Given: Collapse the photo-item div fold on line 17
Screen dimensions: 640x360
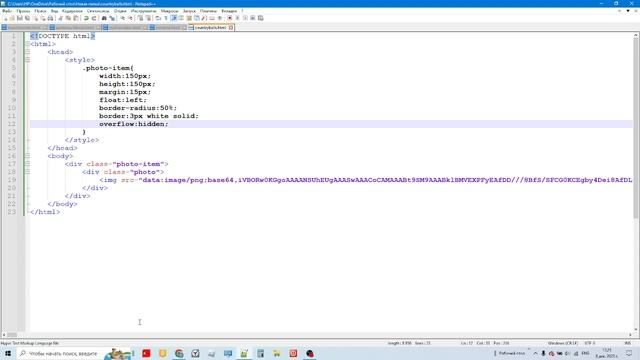Looking at the screenshot, I should [28, 164].
